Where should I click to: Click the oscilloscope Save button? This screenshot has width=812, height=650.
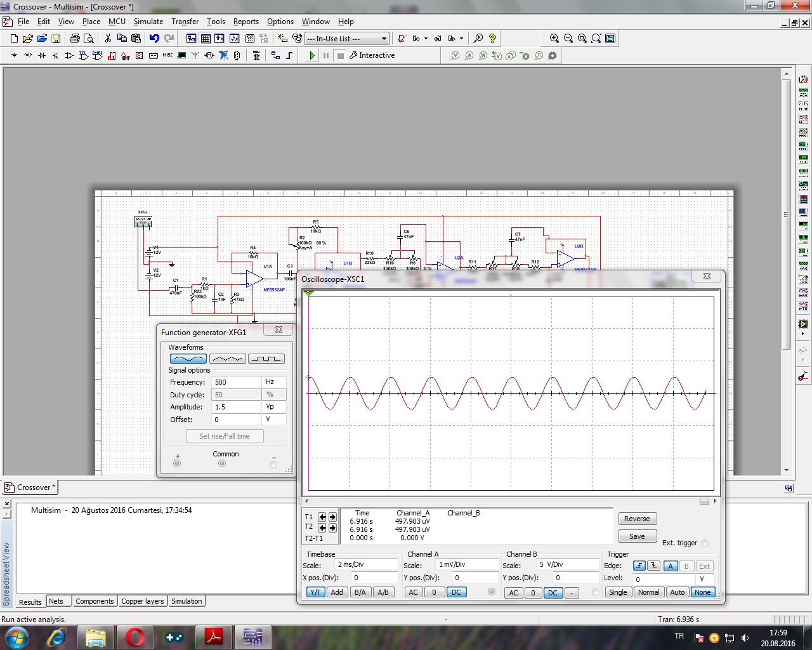[x=637, y=536]
